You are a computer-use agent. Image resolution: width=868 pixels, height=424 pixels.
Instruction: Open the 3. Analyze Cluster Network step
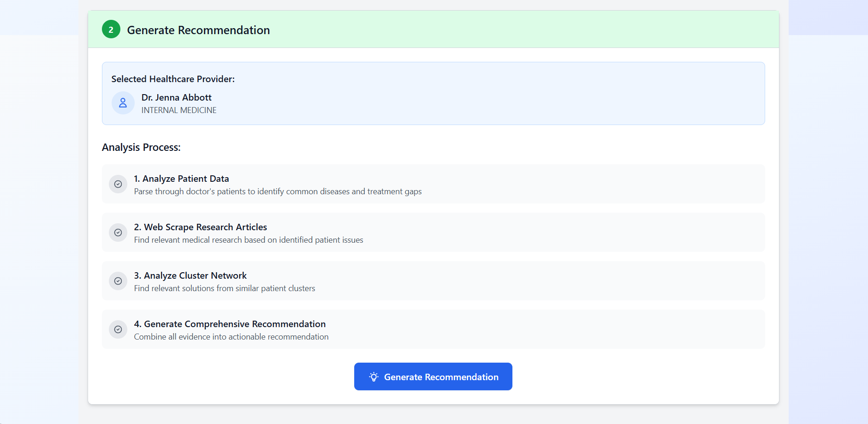coord(433,281)
